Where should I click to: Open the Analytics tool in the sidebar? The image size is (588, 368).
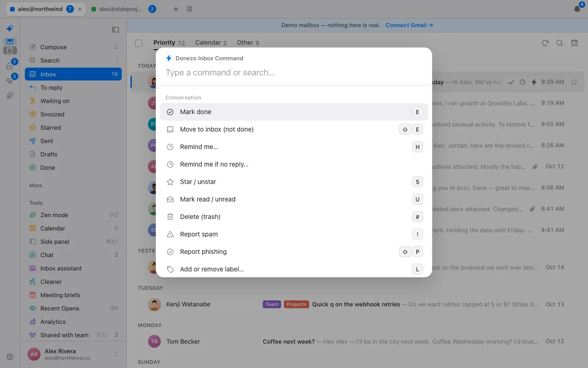tap(73, 322)
